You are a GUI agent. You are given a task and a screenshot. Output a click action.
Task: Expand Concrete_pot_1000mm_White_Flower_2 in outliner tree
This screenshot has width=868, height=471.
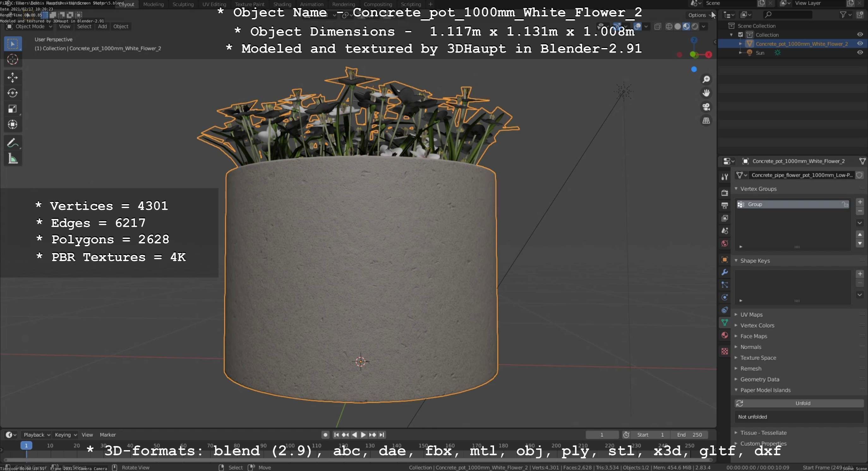740,44
